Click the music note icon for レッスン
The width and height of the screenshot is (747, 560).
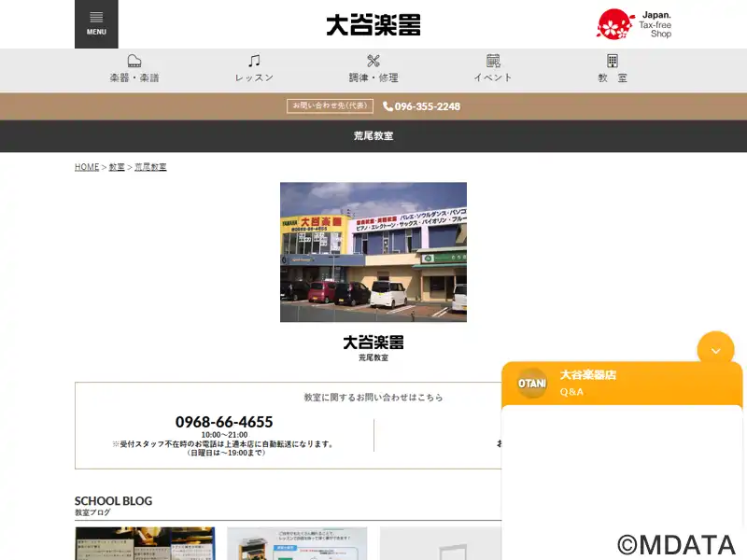click(254, 61)
